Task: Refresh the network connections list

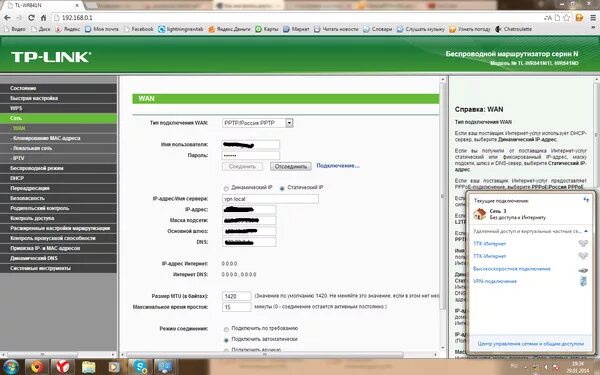Action: pos(586,200)
